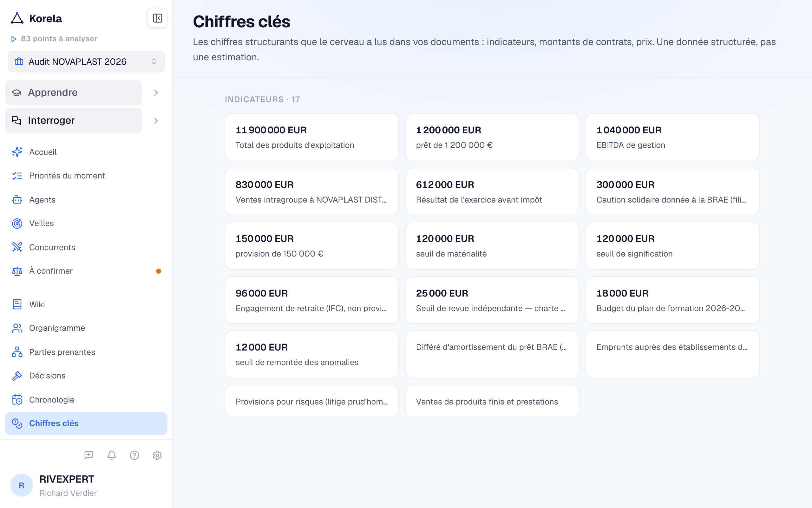Open the Interroger menu

point(74,120)
